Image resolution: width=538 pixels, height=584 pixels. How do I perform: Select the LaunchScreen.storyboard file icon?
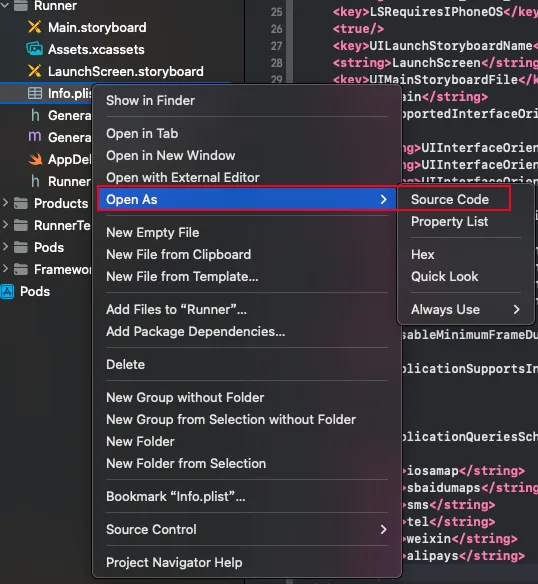[34, 71]
